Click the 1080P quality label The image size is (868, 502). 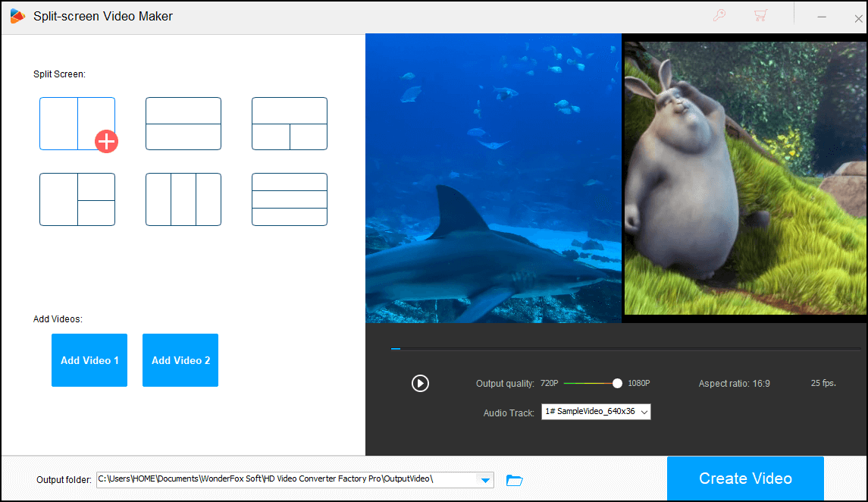coord(639,383)
